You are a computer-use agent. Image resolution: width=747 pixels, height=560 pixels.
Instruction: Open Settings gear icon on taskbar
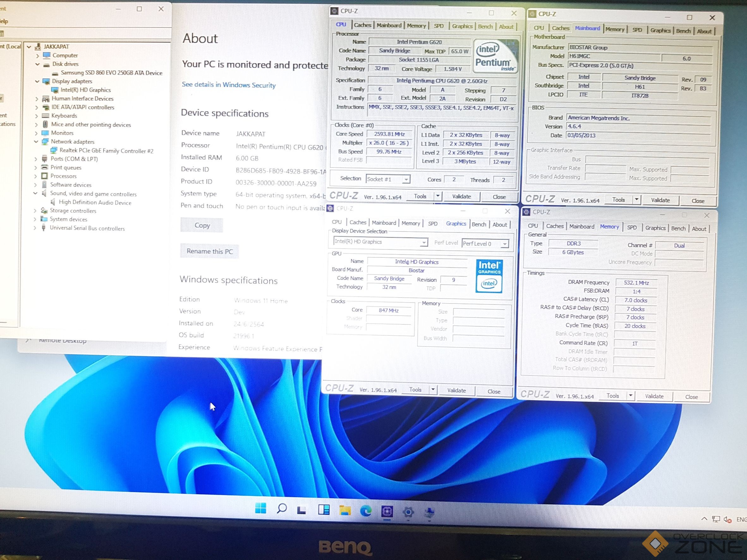click(x=408, y=512)
